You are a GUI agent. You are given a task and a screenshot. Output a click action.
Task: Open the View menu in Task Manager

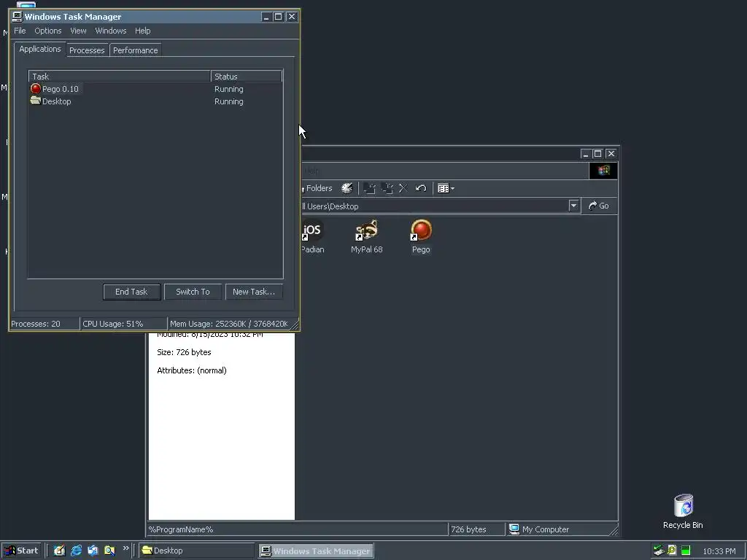(78, 31)
